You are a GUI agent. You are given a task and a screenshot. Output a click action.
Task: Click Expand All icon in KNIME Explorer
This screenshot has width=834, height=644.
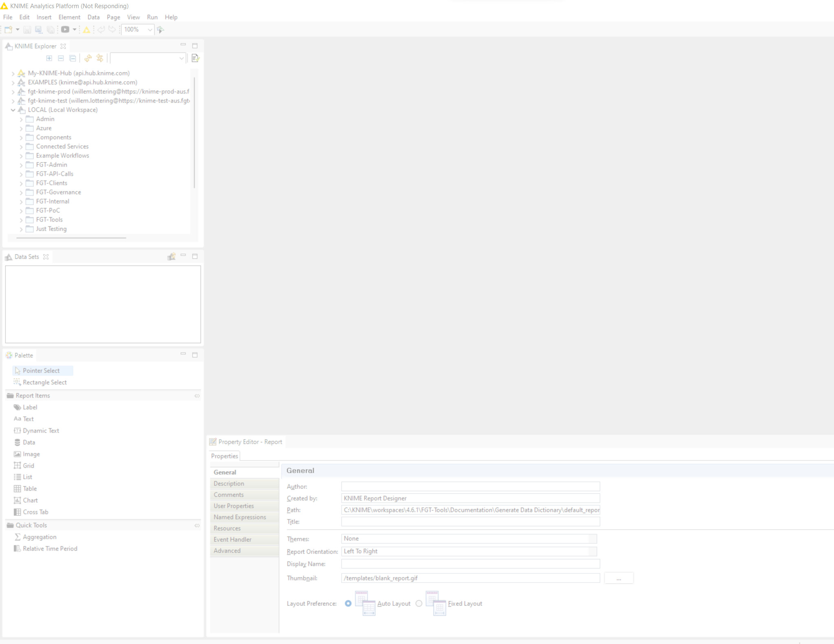(x=49, y=58)
